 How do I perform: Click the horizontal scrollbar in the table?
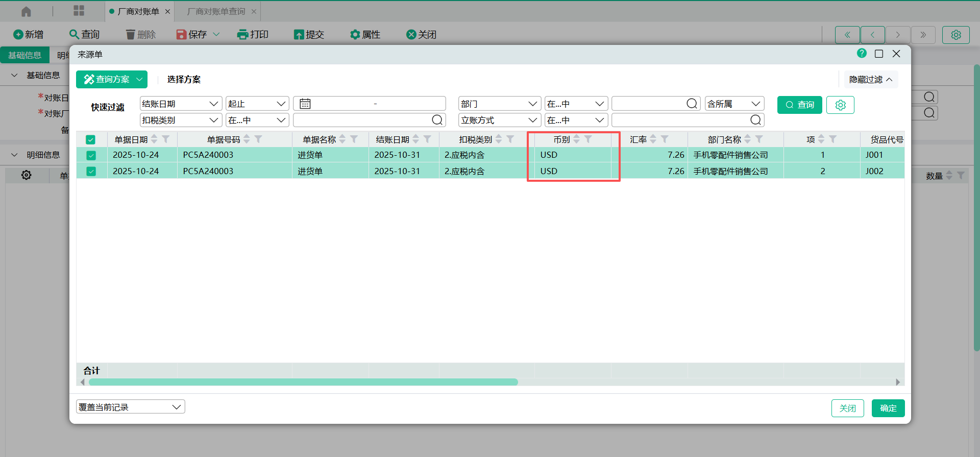303,382
